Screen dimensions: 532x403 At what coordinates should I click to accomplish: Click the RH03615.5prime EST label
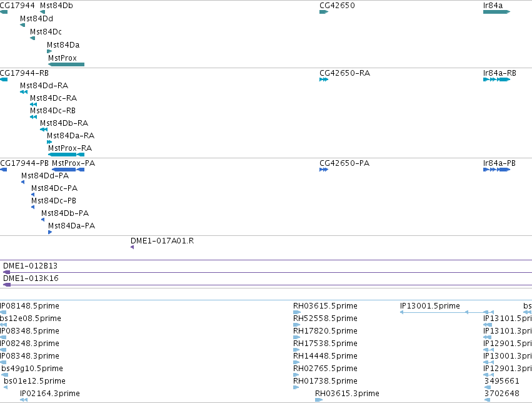(x=325, y=306)
